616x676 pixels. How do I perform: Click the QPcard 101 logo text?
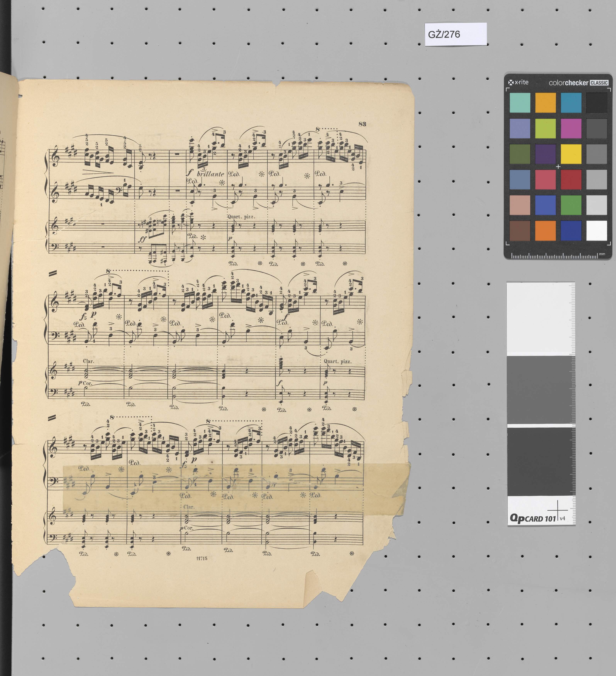click(533, 518)
